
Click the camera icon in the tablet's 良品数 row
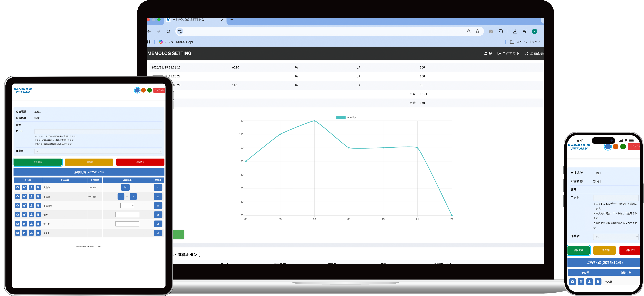pyautogui.click(x=18, y=187)
